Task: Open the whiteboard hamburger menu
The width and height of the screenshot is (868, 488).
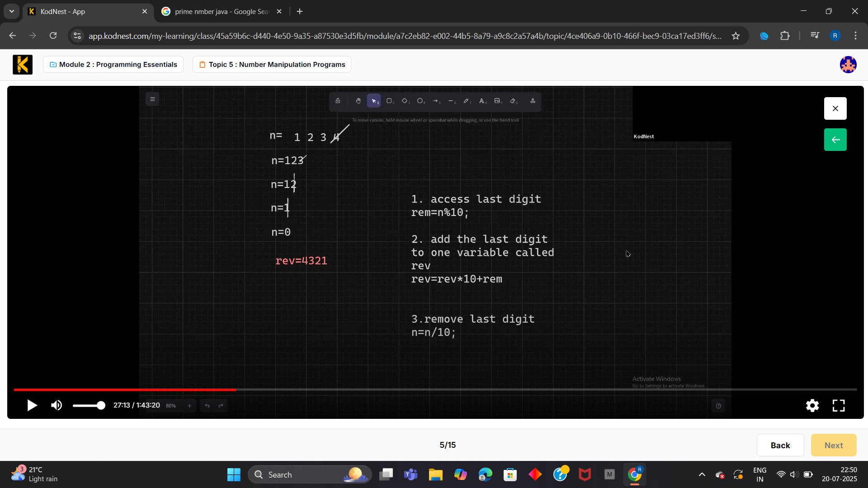Action: point(152,99)
